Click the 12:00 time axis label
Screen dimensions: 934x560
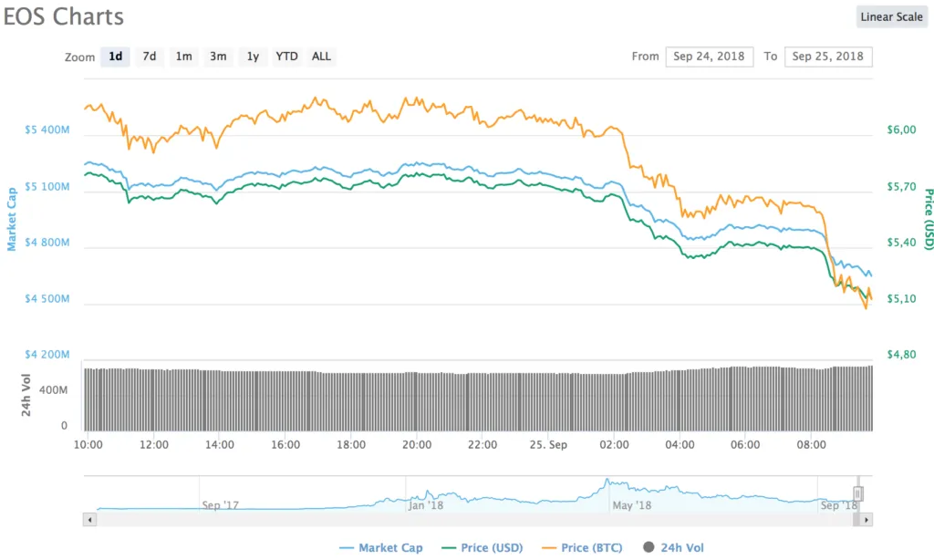153,445
